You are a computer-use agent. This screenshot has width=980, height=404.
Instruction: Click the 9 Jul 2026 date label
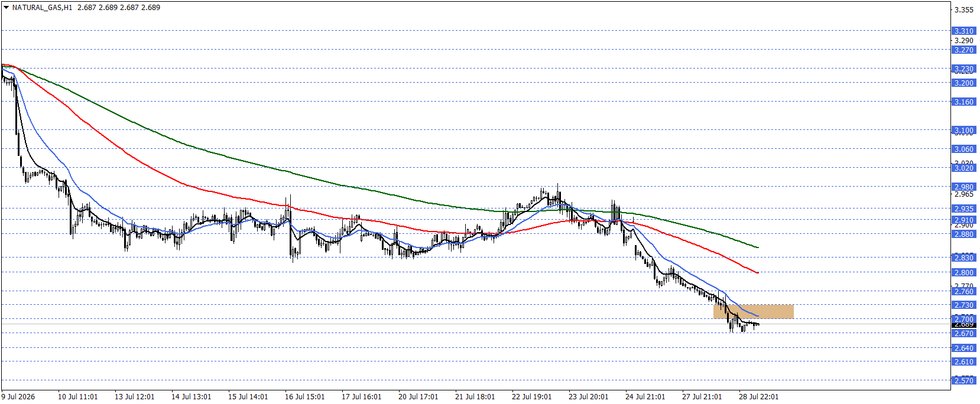18,396
